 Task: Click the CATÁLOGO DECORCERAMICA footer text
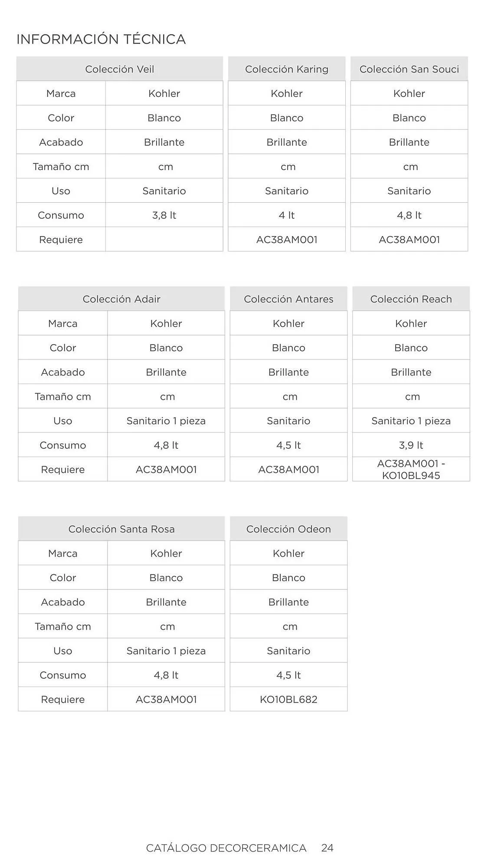[x=226, y=848]
